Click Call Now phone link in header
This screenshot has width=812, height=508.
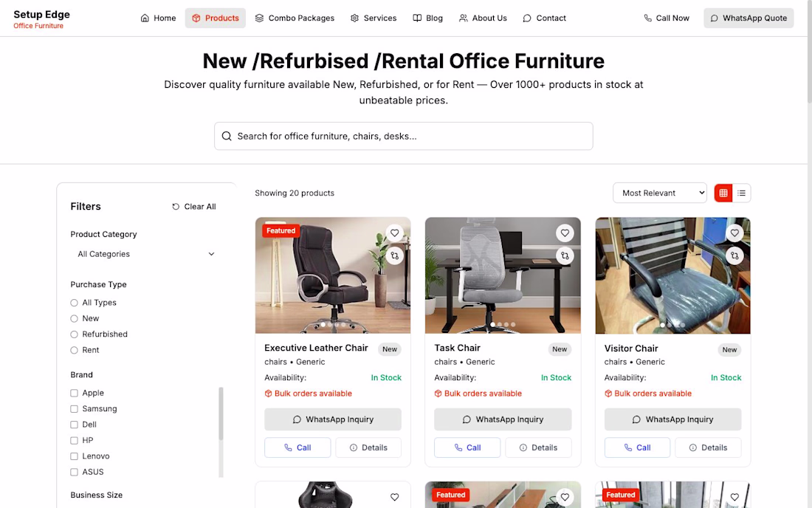(x=667, y=18)
